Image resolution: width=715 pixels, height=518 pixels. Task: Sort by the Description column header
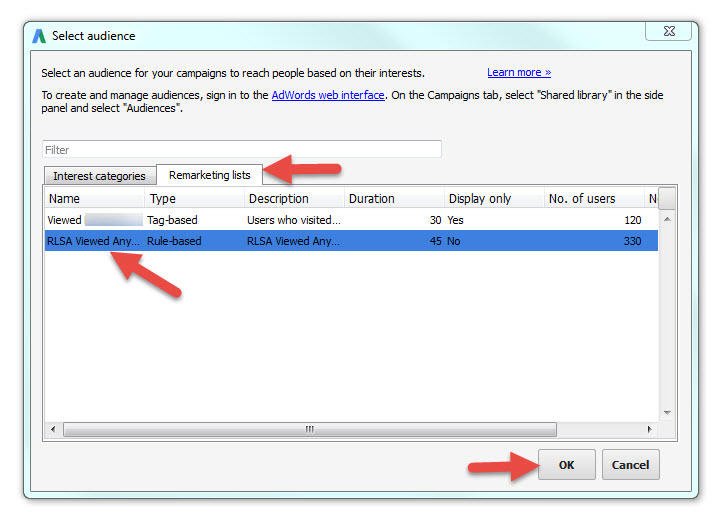(295, 199)
